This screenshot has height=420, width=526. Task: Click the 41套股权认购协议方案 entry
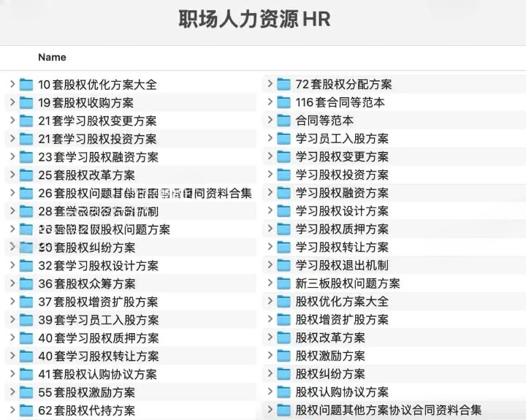coord(97,374)
